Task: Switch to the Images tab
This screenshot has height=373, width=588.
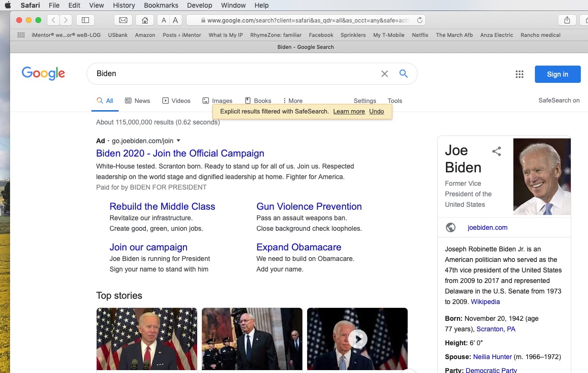Action: (x=217, y=101)
